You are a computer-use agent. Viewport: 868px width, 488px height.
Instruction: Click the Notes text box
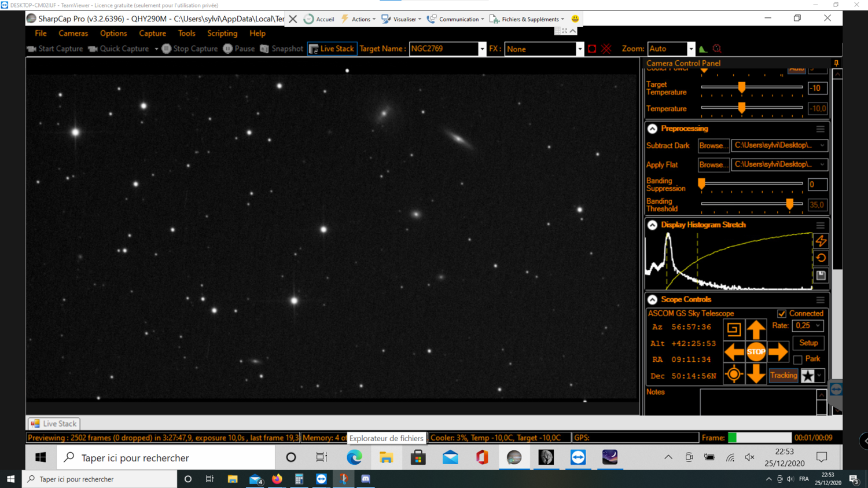click(758, 402)
